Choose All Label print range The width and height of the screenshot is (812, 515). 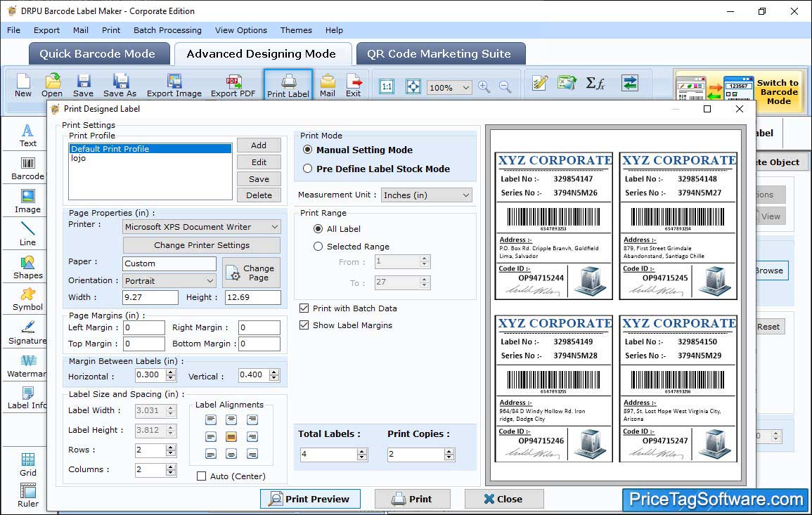(318, 229)
